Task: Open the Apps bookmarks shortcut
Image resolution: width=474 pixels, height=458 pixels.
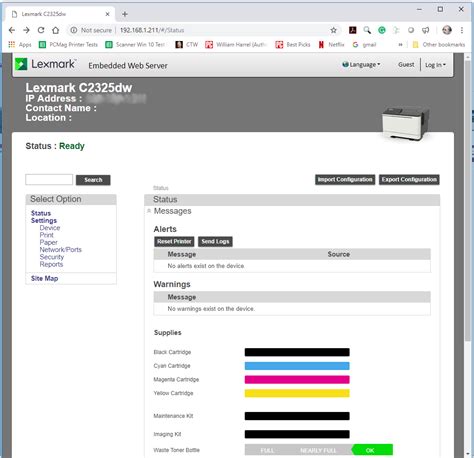Action: pyautogui.click(x=20, y=44)
